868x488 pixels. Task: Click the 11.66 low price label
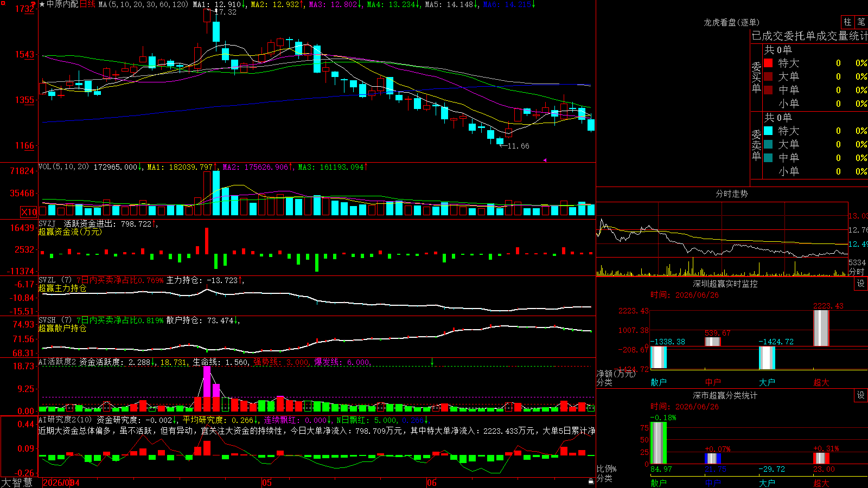[x=518, y=146]
